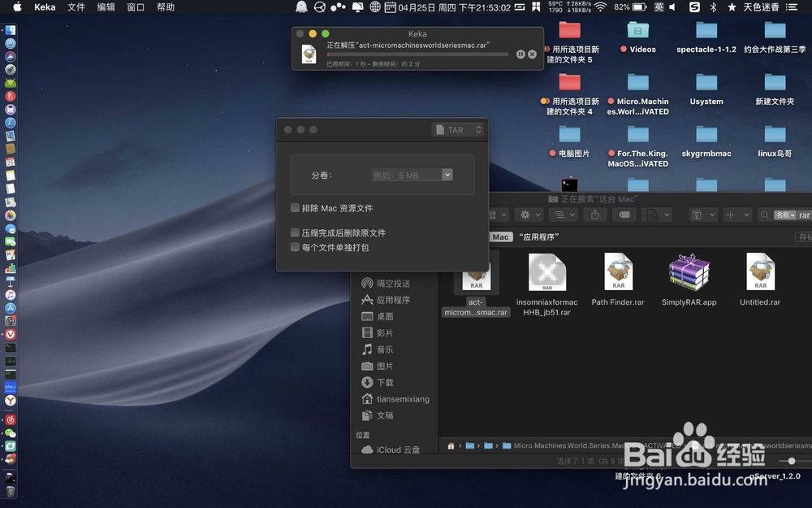
Task: Open the Keka 文件 menu
Action: pos(76,7)
